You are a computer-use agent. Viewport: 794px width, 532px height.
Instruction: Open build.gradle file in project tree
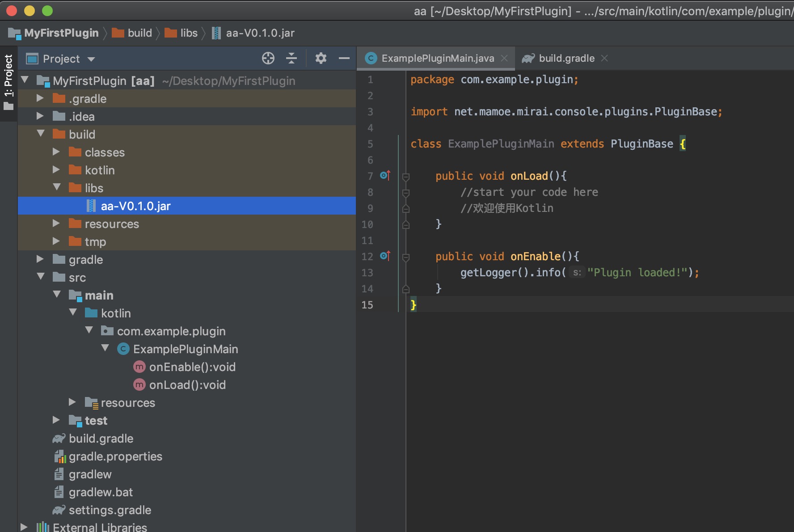(x=101, y=439)
